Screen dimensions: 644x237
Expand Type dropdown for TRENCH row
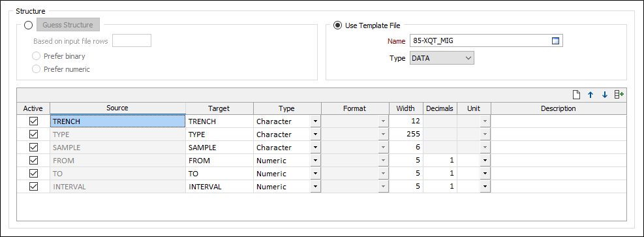tap(315, 121)
